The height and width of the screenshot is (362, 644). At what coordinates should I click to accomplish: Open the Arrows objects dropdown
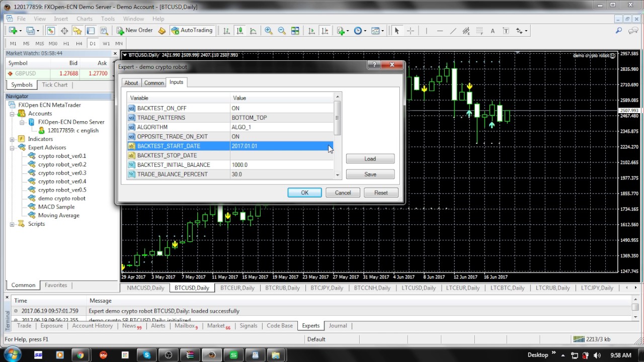tap(521, 31)
